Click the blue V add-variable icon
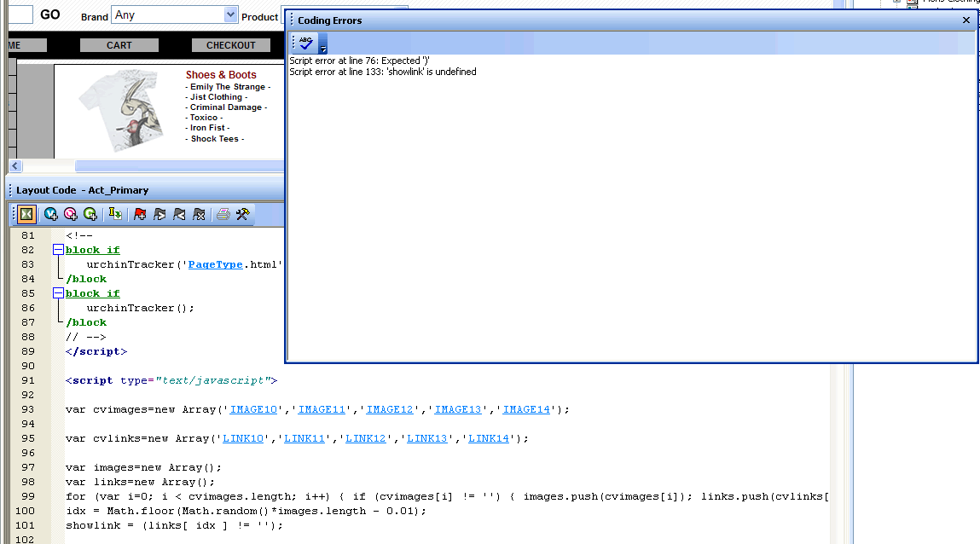Viewport: 980px width, 544px height. pos(51,214)
